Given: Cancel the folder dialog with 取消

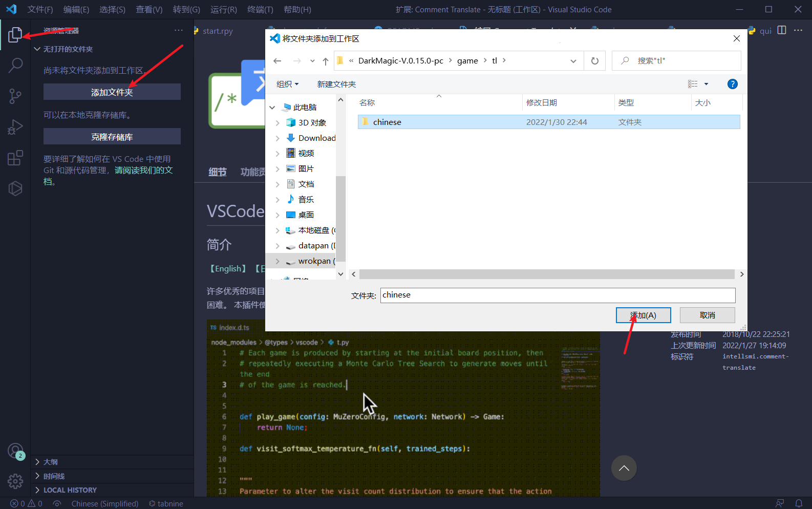Looking at the screenshot, I should [707, 315].
